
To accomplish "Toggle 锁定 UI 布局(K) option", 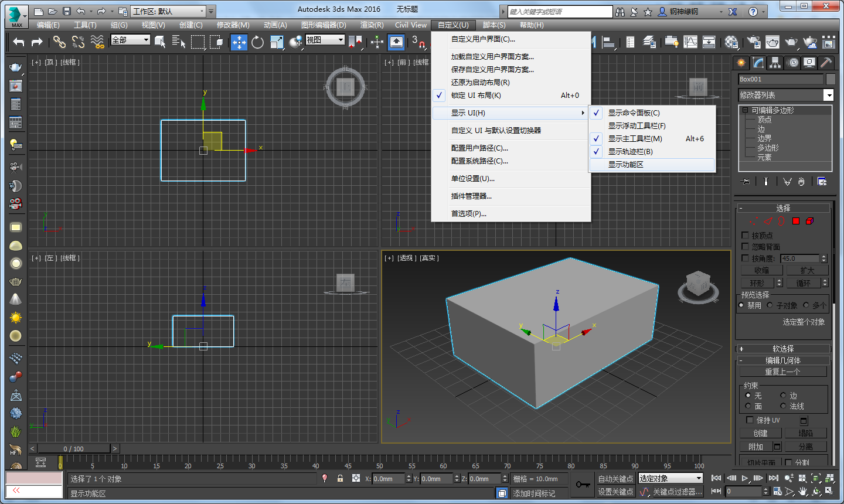I will tap(511, 95).
